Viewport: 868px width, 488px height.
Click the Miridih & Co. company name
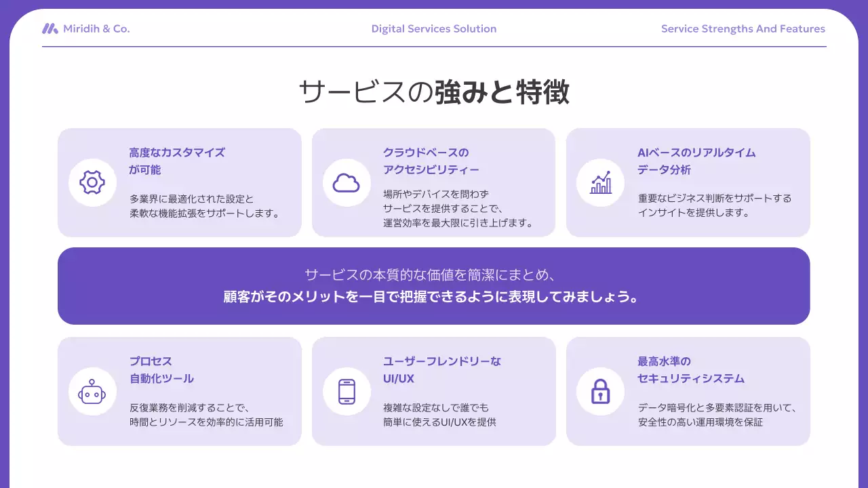pos(96,28)
